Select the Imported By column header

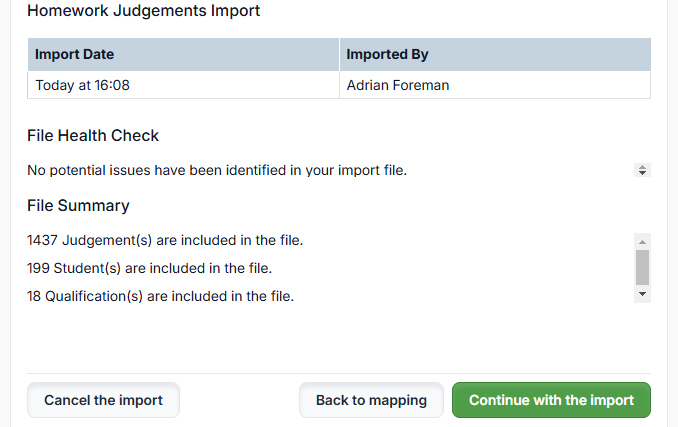pos(495,54)
